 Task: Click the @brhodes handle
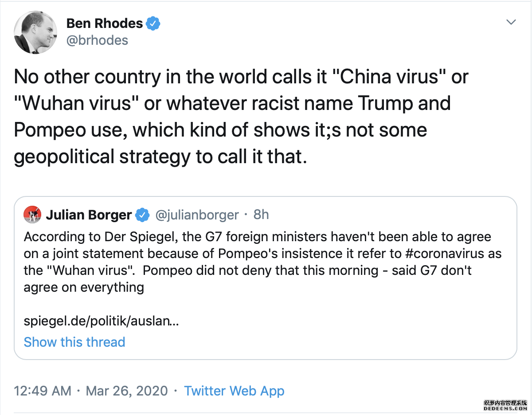pyautogui.click(x=97, y=40)
